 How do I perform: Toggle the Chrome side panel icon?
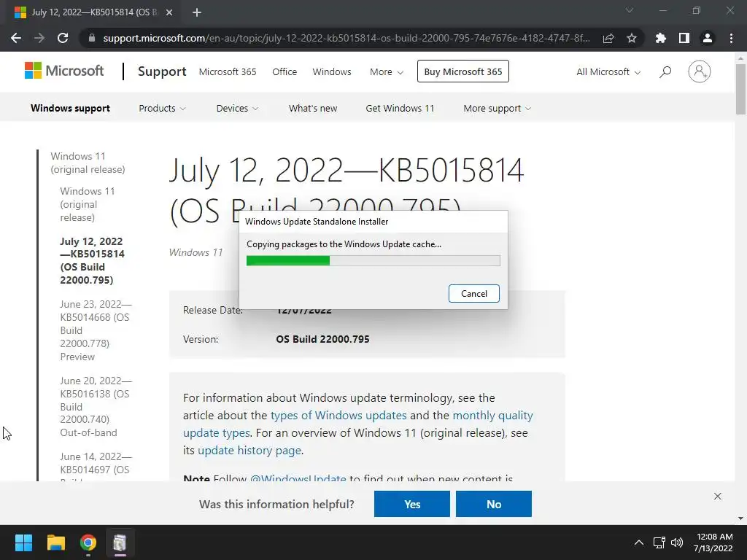tap(684, 38)
